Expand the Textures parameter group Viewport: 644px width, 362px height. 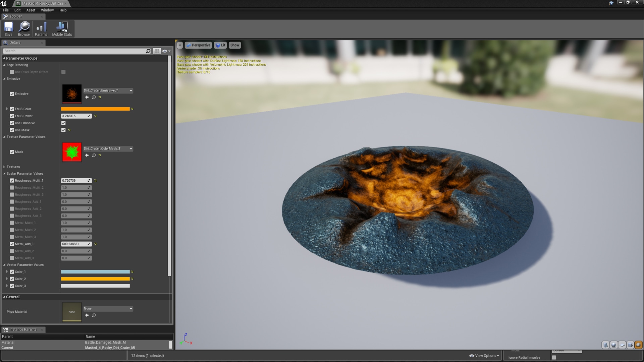pos(4,167)
